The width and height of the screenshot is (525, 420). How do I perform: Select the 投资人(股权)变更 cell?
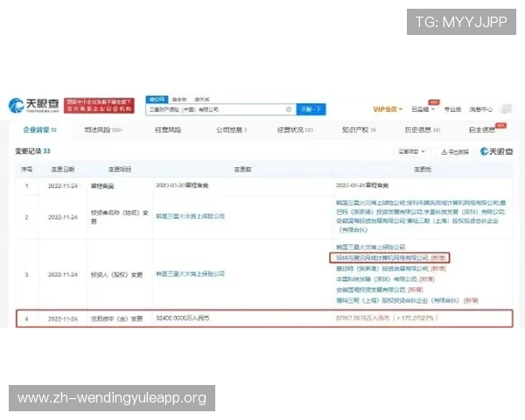point(117,275)
